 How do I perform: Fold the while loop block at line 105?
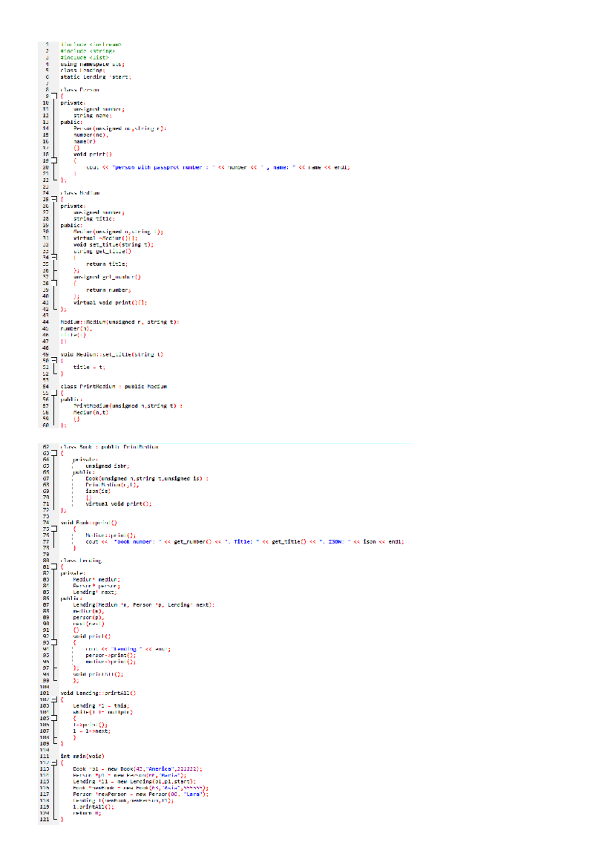pyautogui.click(x=54, y=718)
